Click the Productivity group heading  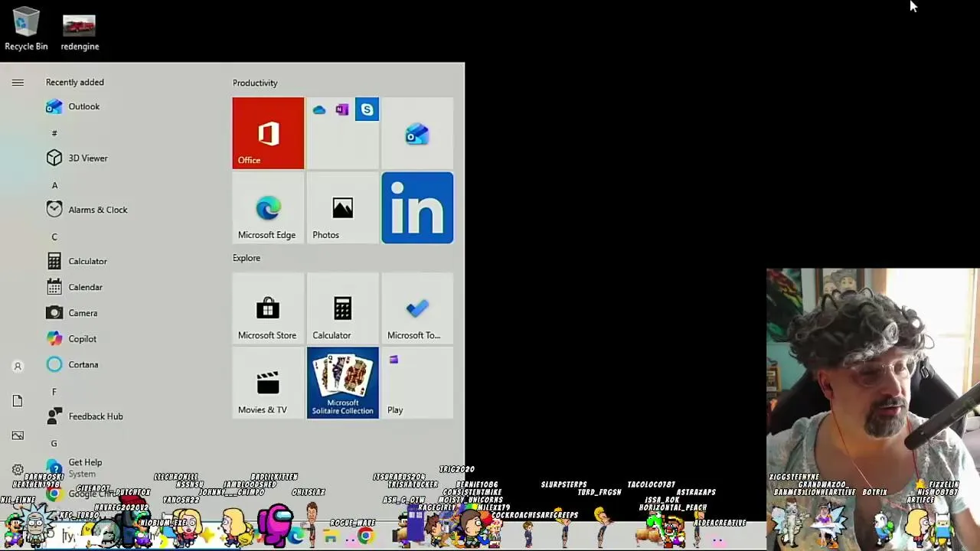(x=255, y=83)
